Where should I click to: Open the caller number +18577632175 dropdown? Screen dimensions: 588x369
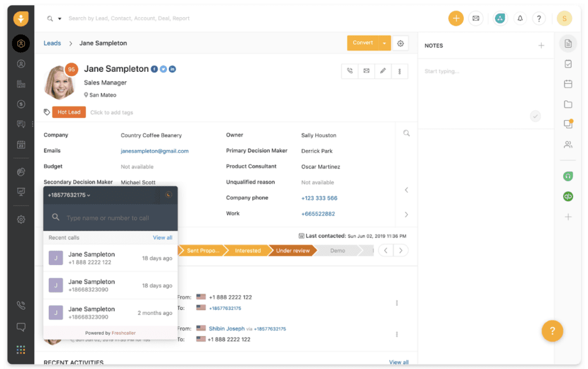coord(69,195)
